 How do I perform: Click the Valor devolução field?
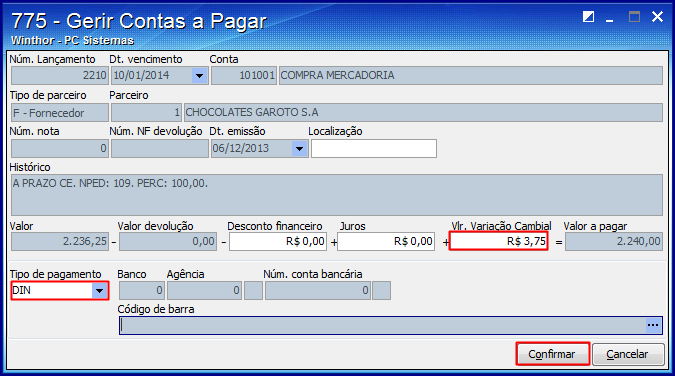[x=168, y=242]
